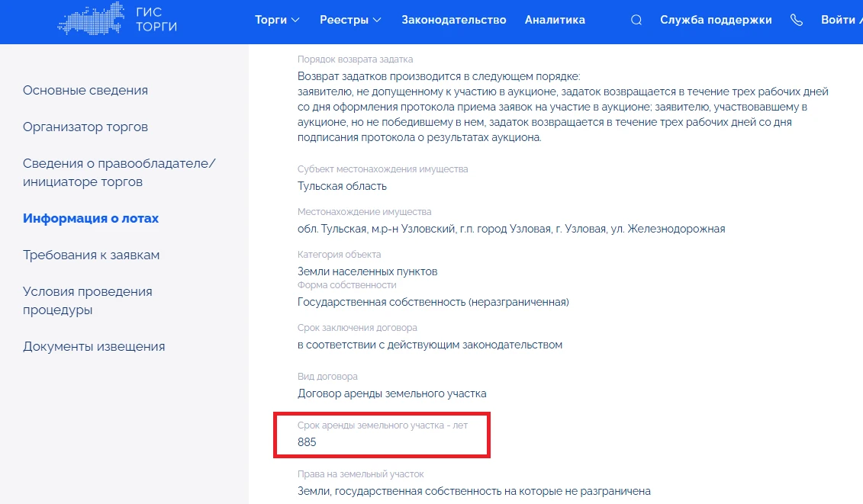Expand the Реестры dropdown chevron
Viewport: 863px width, 504px height.
pos(377,20)
